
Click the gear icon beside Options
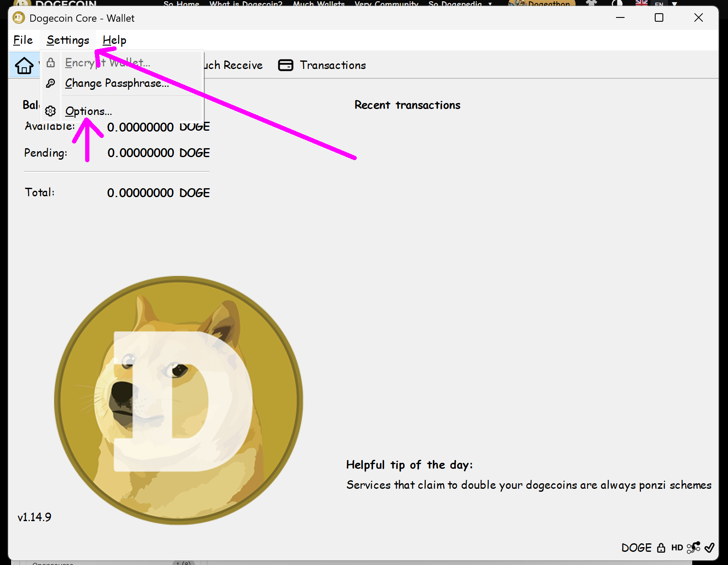point(51,111)
